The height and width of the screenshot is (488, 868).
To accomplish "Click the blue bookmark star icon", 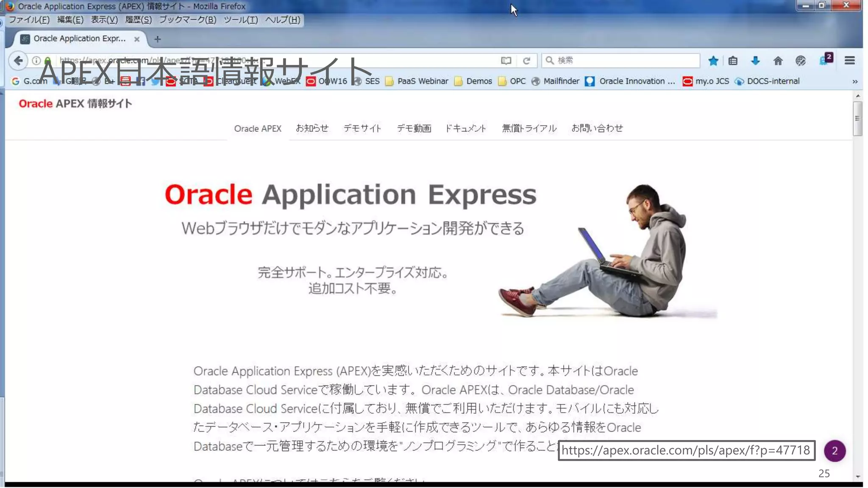I will [x=713, y=61].
